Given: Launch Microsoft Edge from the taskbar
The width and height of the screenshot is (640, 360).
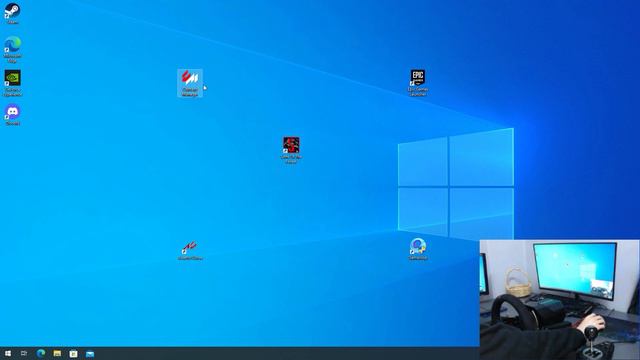Looking at the screenshot, I should [41, 353].
